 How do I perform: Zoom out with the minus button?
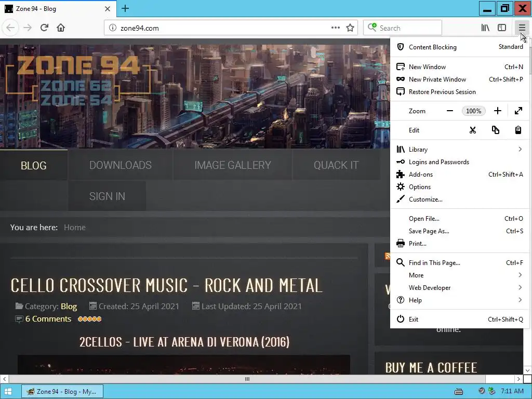click(450, 111)
